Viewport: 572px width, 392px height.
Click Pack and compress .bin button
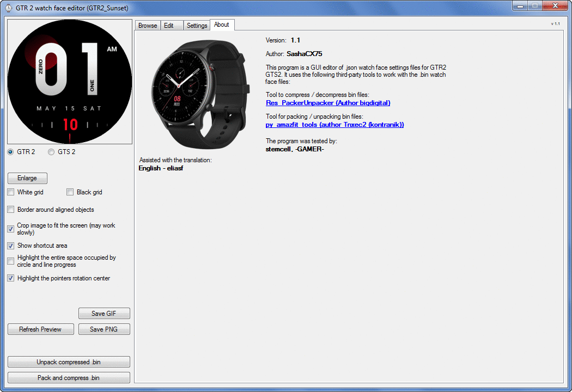[69, 378]
